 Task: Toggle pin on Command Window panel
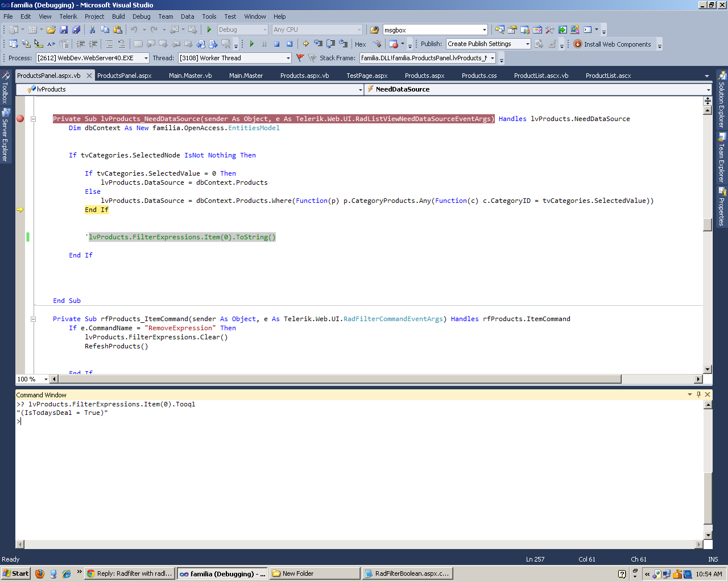pyautogui.click(x=698, y=394)
